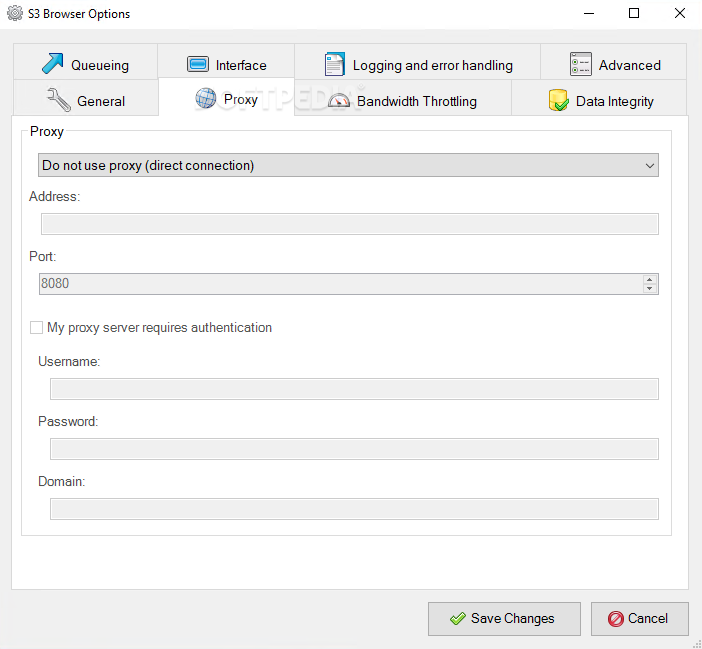Click the Proxy tab globe icon
The width and height of the screenshot is (702, 649).
(x=205, y=98)
